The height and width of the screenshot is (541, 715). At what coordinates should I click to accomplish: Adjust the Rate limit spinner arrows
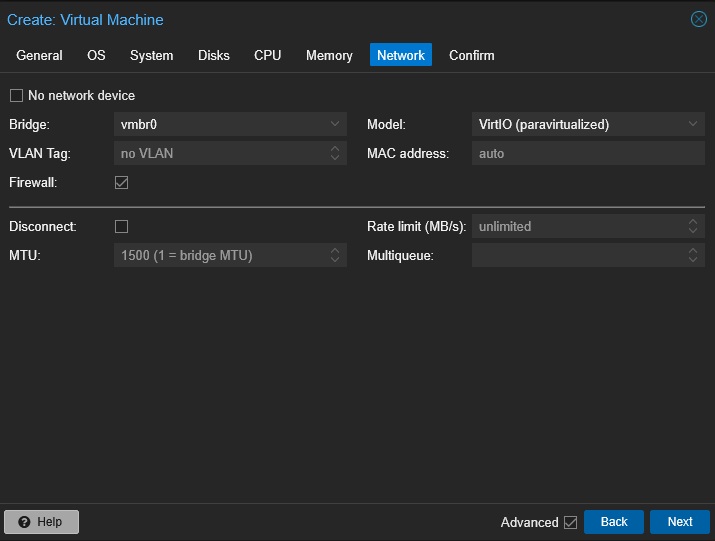(694, 227)
